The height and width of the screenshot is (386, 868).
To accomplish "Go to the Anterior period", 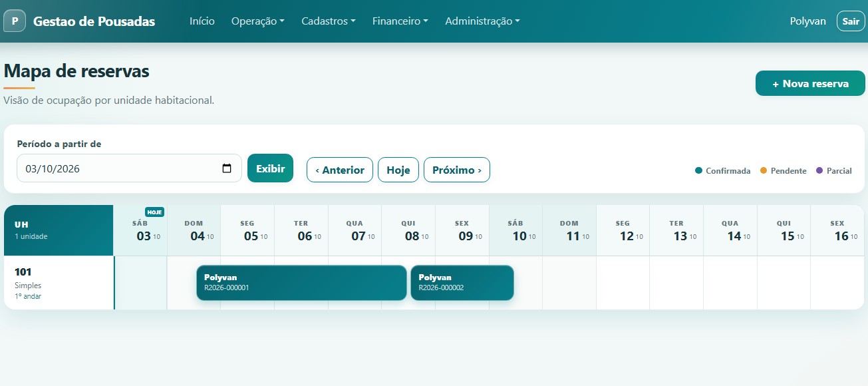I will point(340,170).
